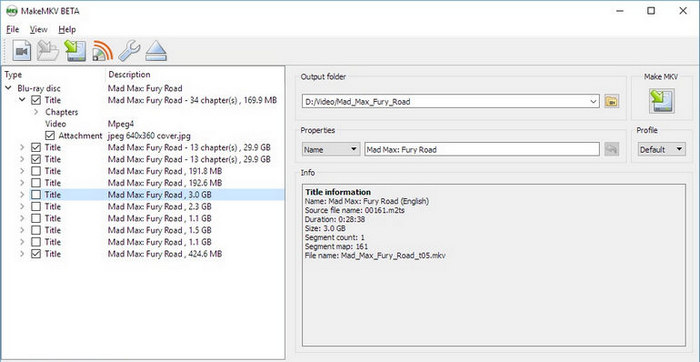Click the Stream toolbar icon

pos(103,50)
